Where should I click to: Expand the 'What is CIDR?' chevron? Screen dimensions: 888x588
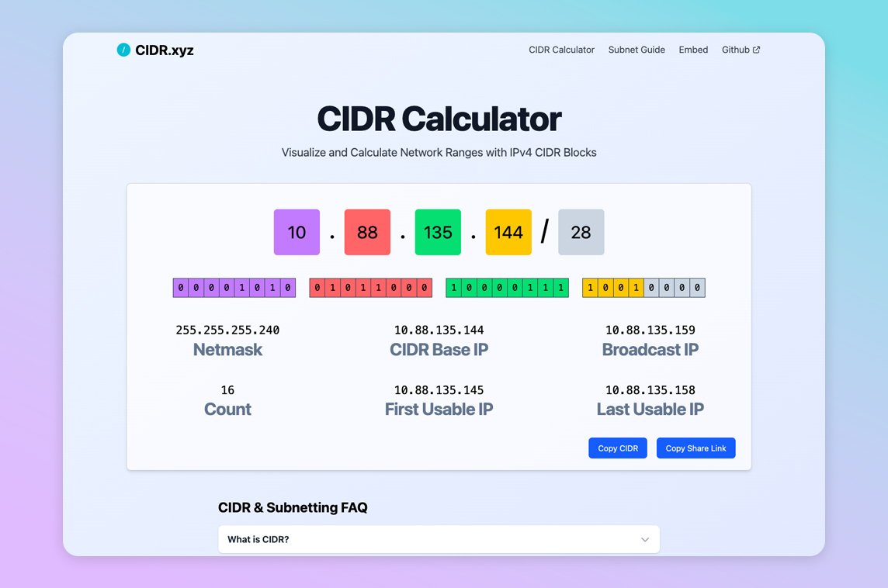click(644, 540)
